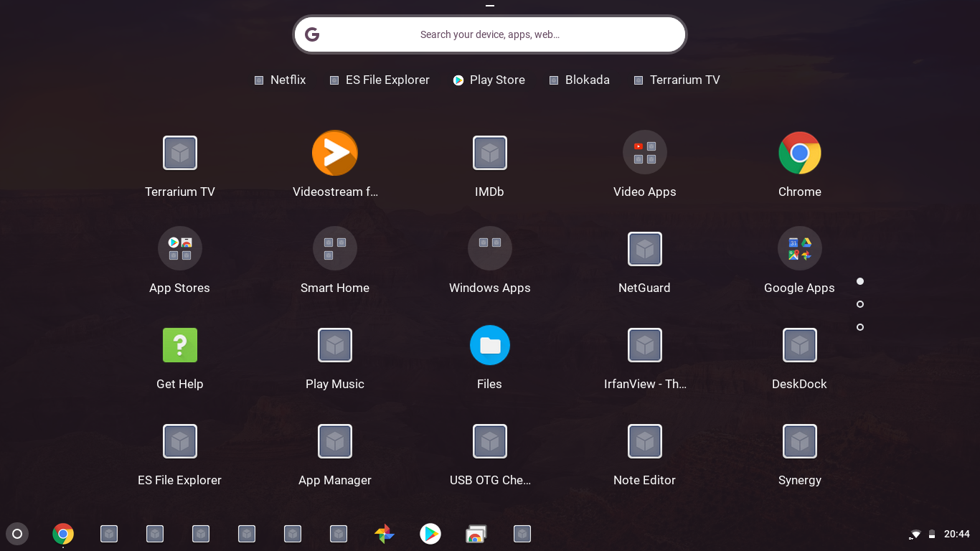Select the ES File Explorer suggestion
This screenshot has height=551, width=980.
tap(380, 80)
